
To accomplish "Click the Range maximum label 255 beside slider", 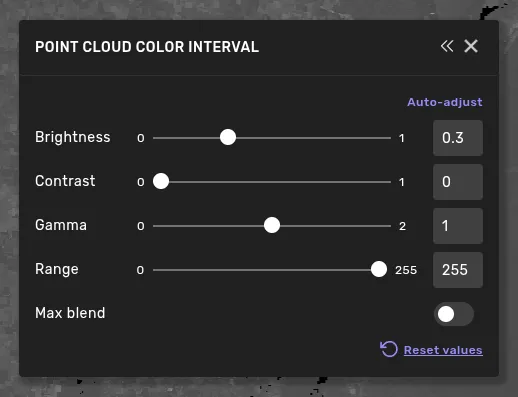I will [x=406, y=270].
